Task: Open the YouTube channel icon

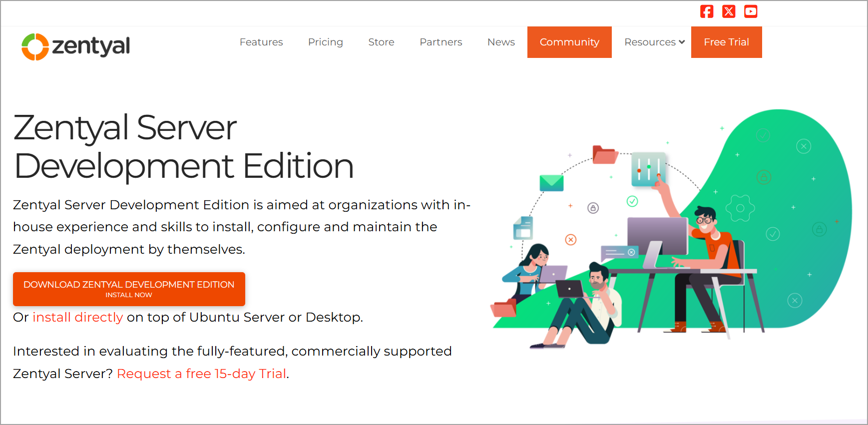Action: pyautogui.click(x=751, y=11)
